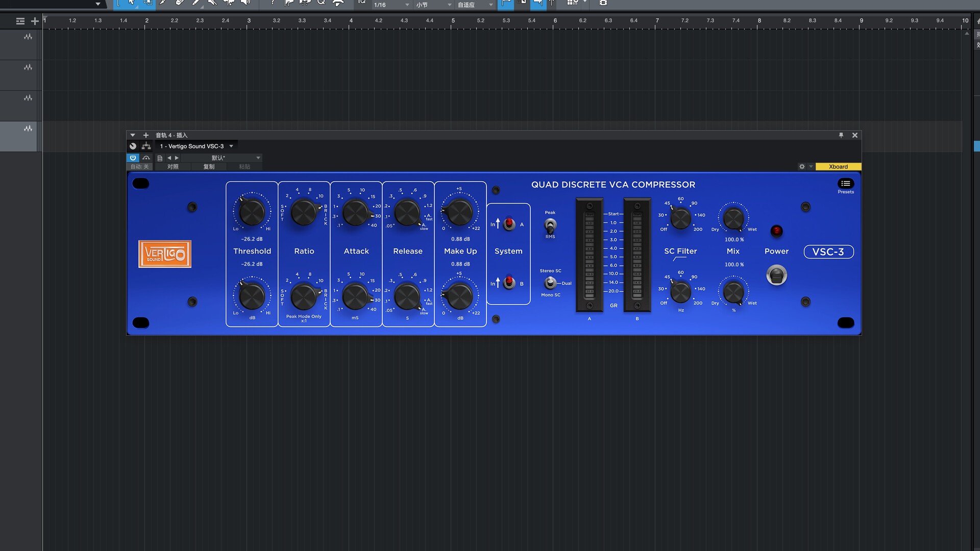Viewport: 980px width, 551px height.
Task: Open the 1 - Vertigo Sound VSC-3 dropdown
Action: 197,146
